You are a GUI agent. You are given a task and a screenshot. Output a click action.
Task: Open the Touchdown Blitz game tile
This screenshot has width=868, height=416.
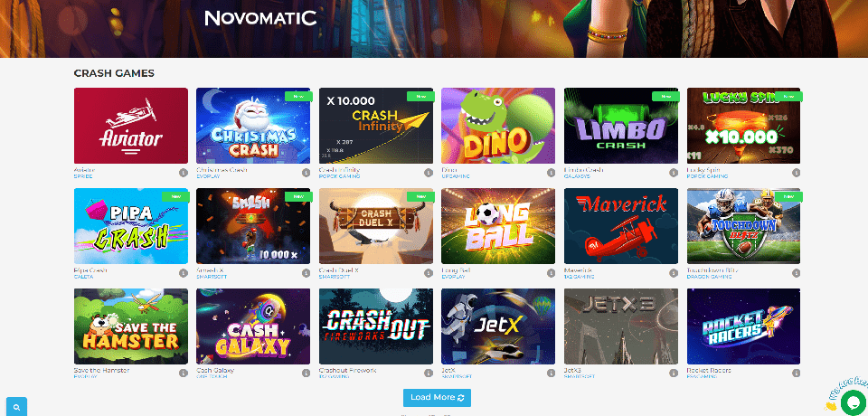click(x=743, y=226)
